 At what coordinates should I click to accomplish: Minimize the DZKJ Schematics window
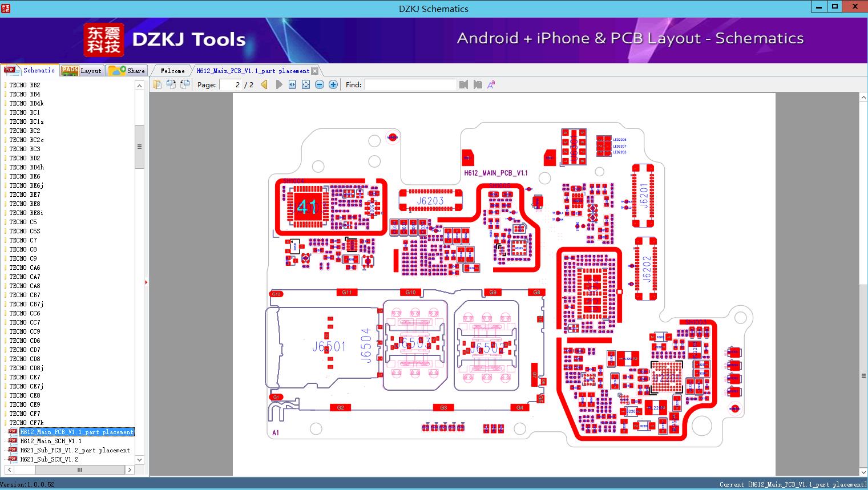(x=819, y=7)
